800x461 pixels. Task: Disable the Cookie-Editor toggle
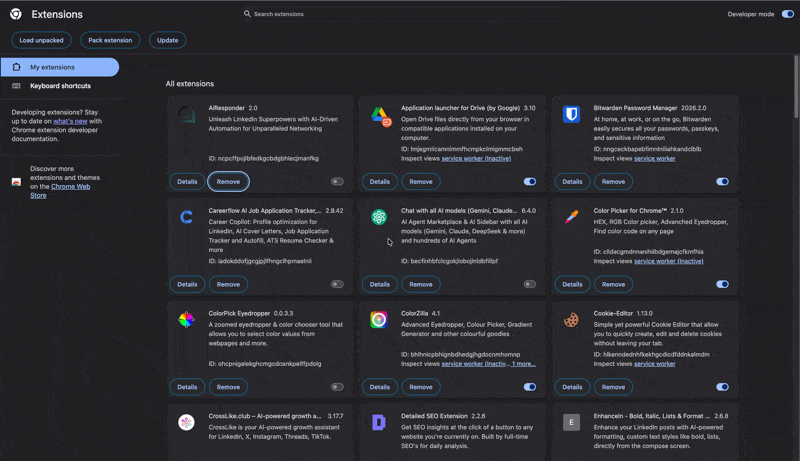pyautogui.click(x=722, y=387)
